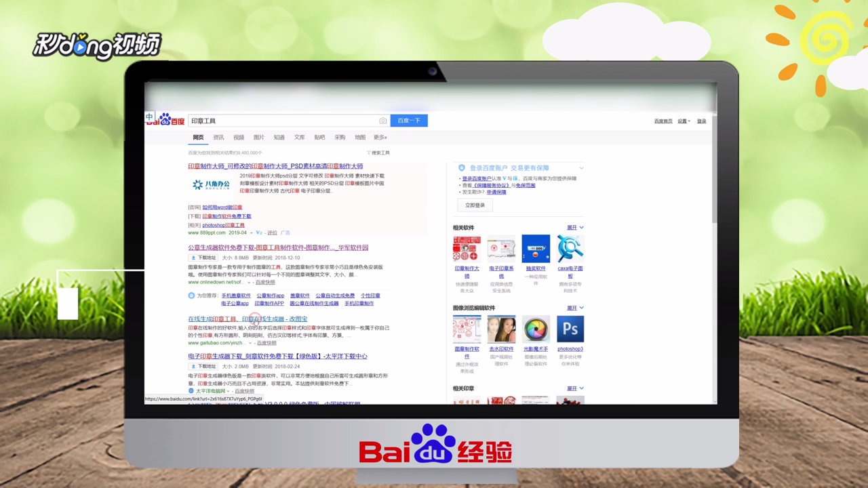Click the 登录 link at top right
The height and width of the screenshot is (488, 868).
pos(701,121)
